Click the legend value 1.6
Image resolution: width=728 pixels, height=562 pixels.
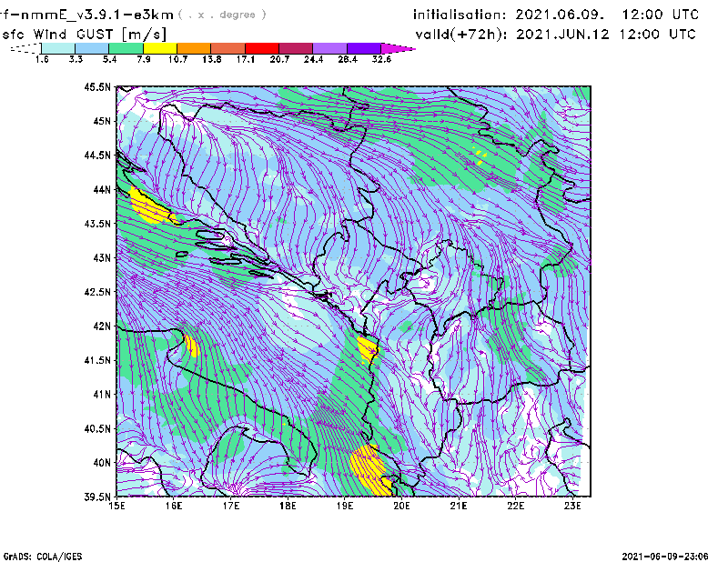pos(42,59)
